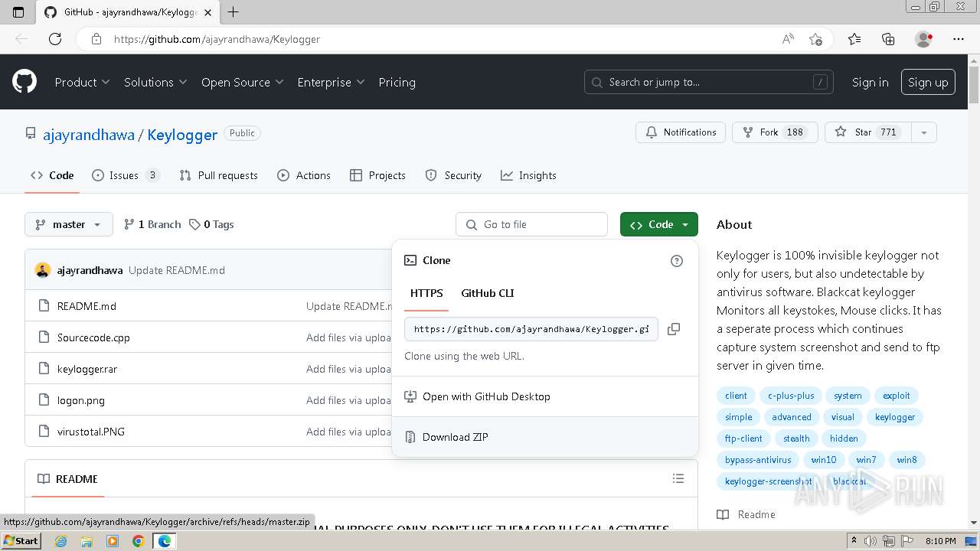Open browser Favorites star icon
This screenshot has width=980, height=551.
coord(854,39)
